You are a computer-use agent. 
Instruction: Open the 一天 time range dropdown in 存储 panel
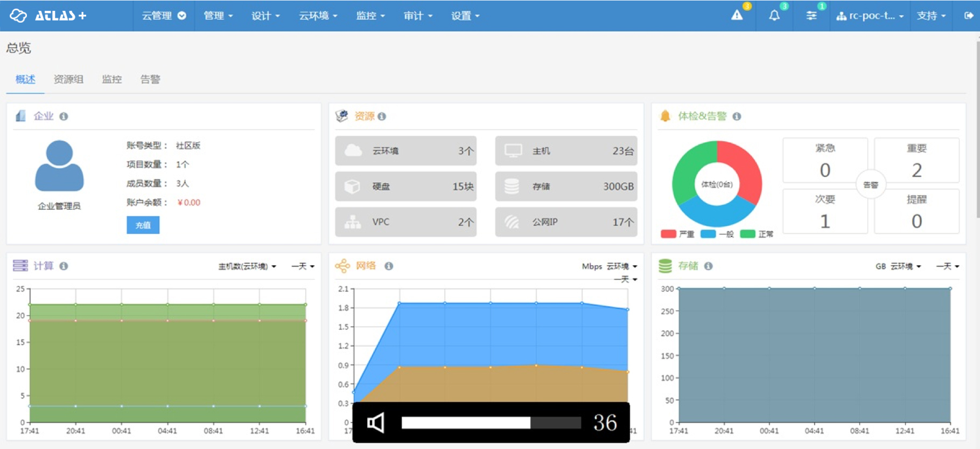click(x=947, y=266)
